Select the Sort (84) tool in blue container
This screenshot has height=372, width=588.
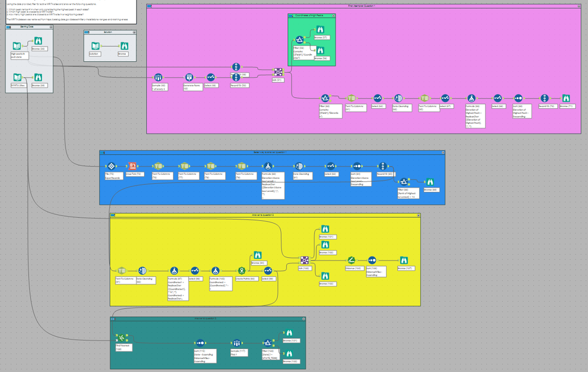point(357,166)
